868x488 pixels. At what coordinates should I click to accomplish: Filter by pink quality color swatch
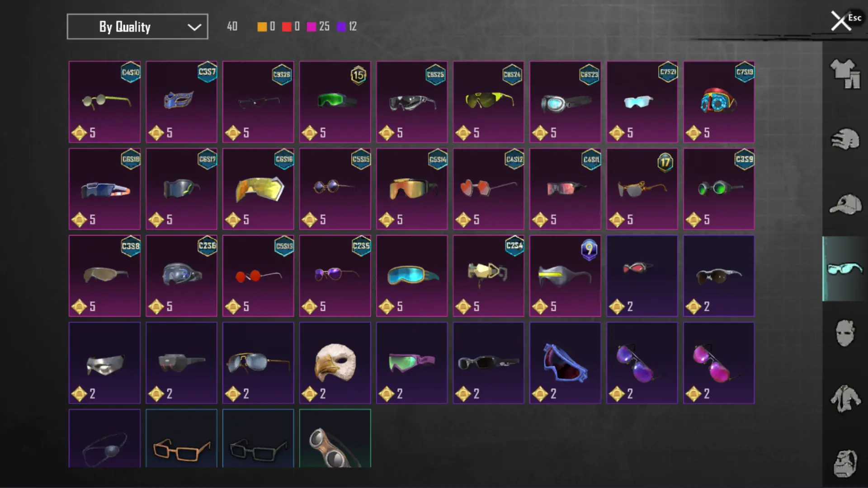[x=311, y=27]
